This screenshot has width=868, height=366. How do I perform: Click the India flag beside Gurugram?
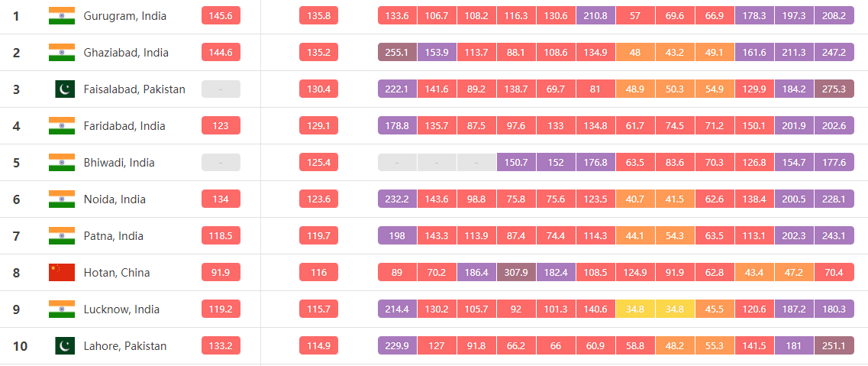[x=61, y=16]
